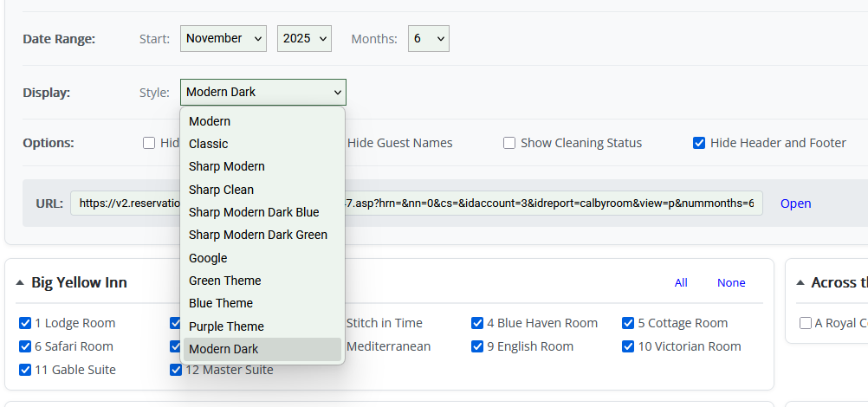The width and height of the screenshot is (868, 407).
Task: Check the A Royal room checkbox
Action: pos(806,323)
